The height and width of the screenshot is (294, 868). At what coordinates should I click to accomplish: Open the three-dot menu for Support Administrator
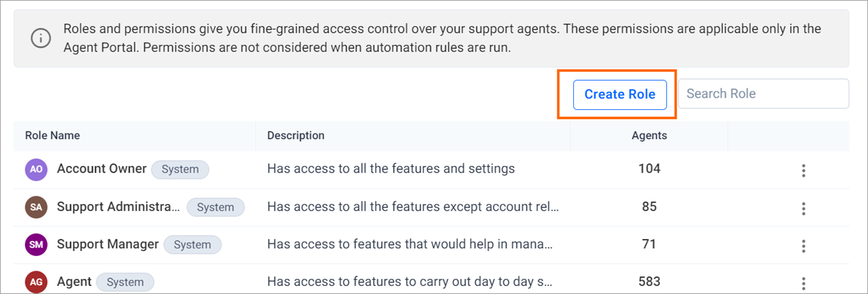tap(803, 208)
